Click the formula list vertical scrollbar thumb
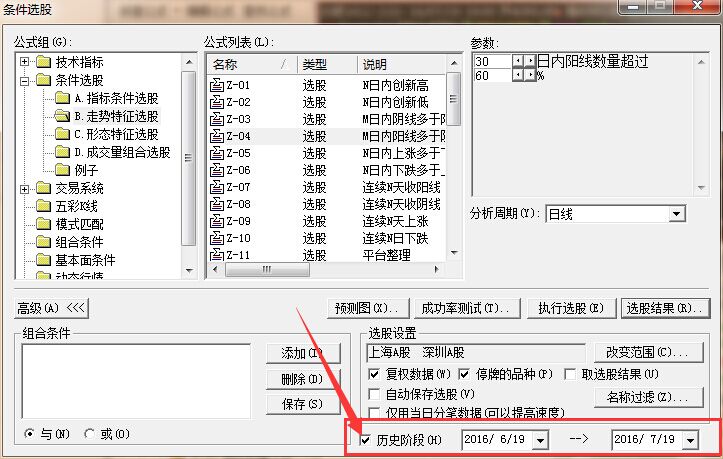The height and width of the screenshot is (459, 723). pos(454,98)
